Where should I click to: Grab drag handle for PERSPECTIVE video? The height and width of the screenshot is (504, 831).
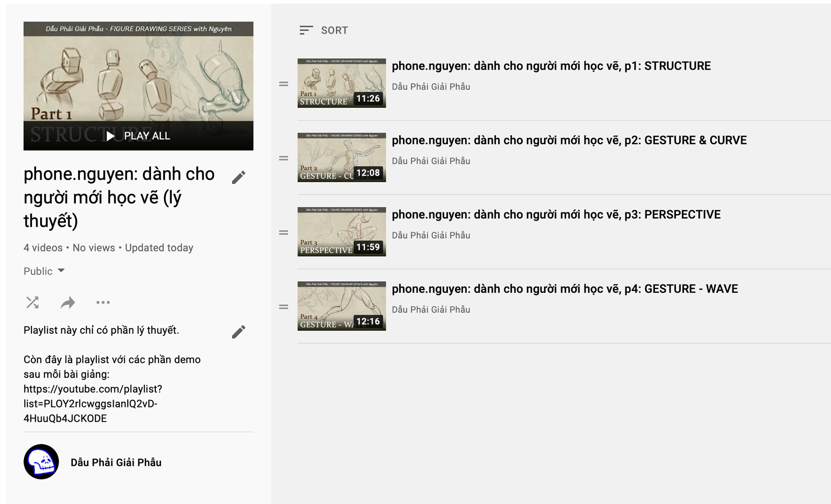284,232
